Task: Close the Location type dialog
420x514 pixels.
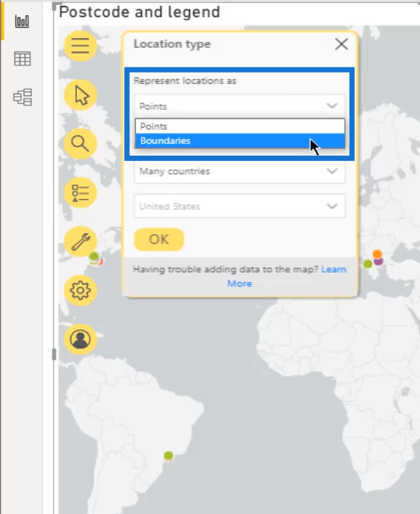Action: pos(342,44)
